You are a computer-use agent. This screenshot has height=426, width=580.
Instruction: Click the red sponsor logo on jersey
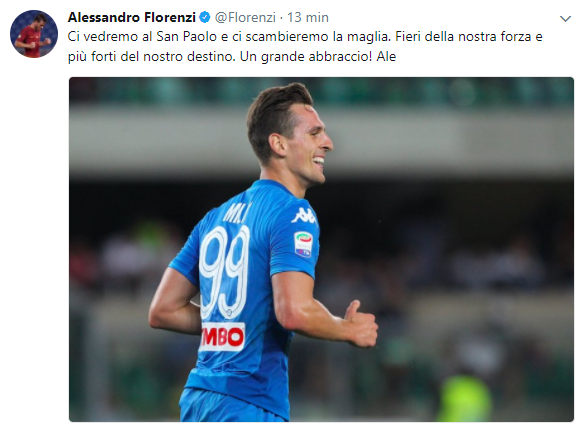223,337
